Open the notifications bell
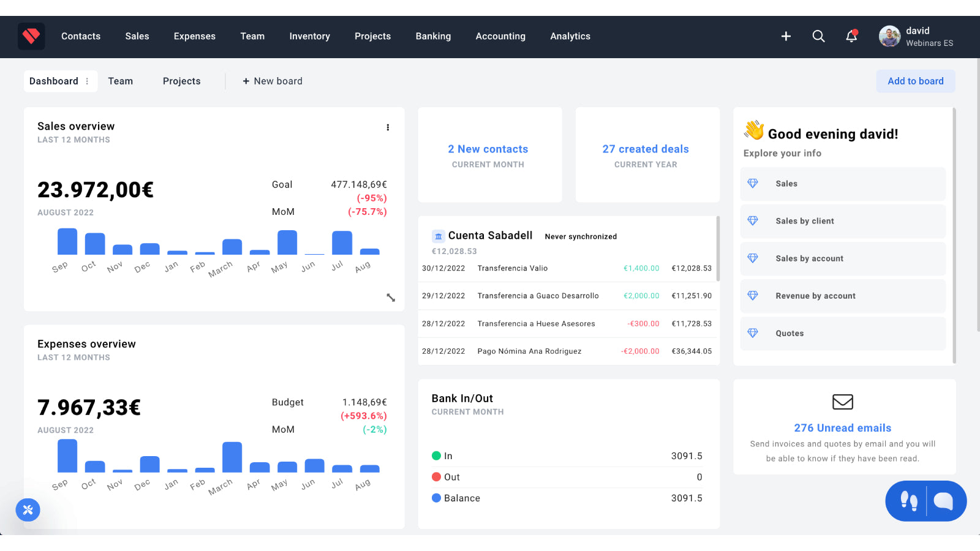980x551 pixels. (x=851, y=36)
